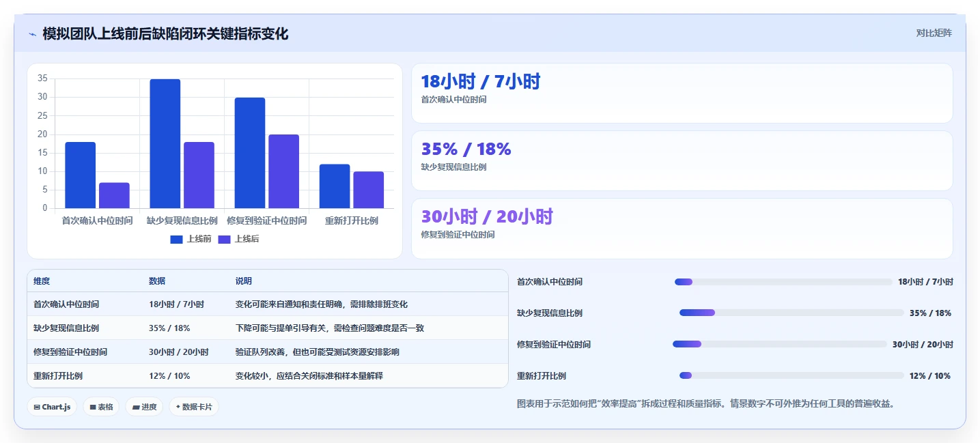The height and width of the screenshot is (443, 980).
Task: Click the table cell 18小时 / 7小时
Action: 176,304
